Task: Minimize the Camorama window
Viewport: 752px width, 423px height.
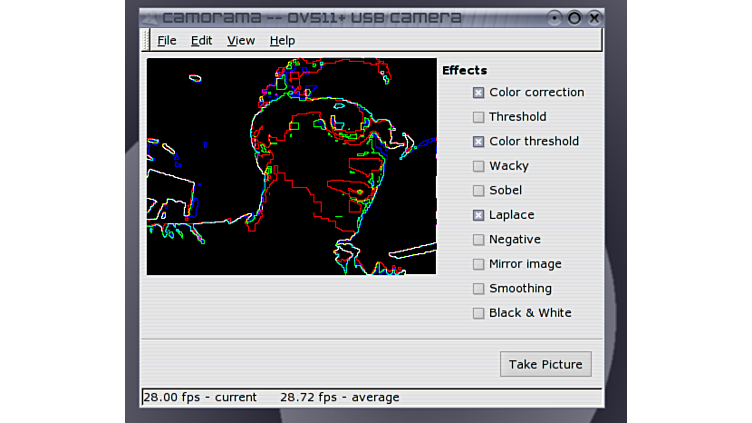Action: pyautogui.click(x=556, y=18)
